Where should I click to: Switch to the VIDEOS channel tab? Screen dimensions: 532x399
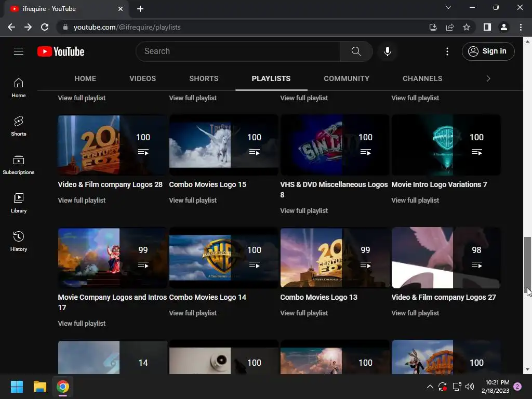142,78
